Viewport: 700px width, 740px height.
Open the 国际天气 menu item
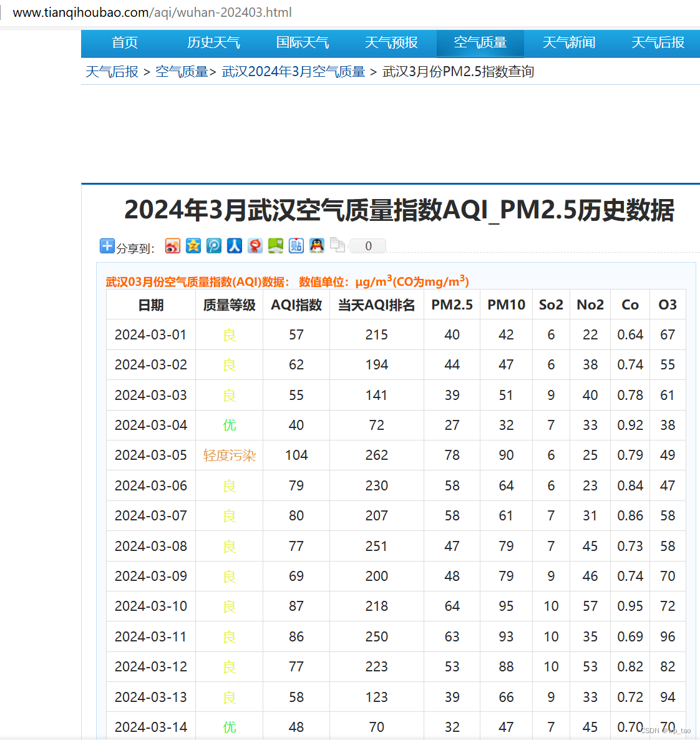coord(302,43)
